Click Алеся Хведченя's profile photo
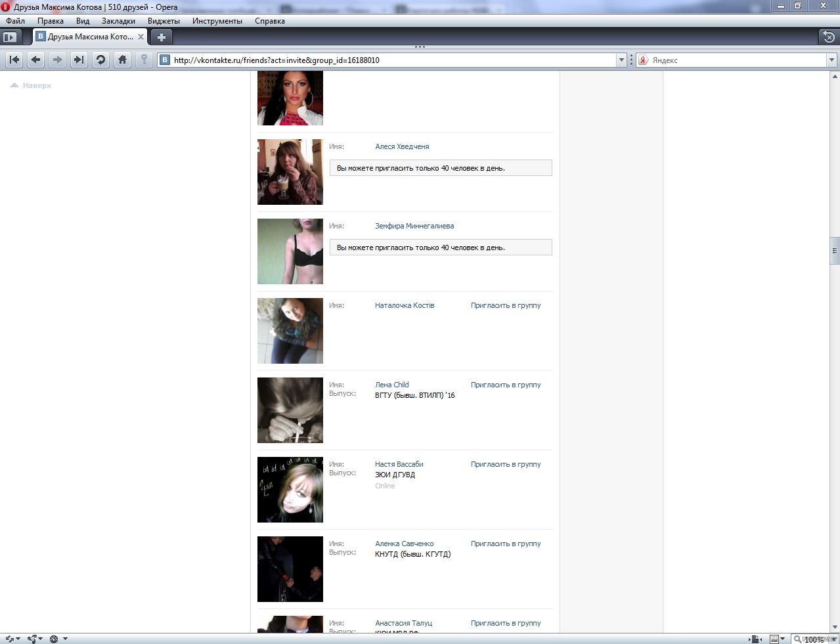Screen dimensions: 840x644 click(290, 172)
